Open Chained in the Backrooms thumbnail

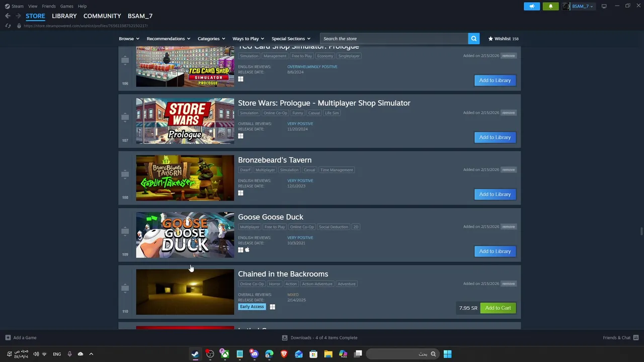[x=185, y=292]
